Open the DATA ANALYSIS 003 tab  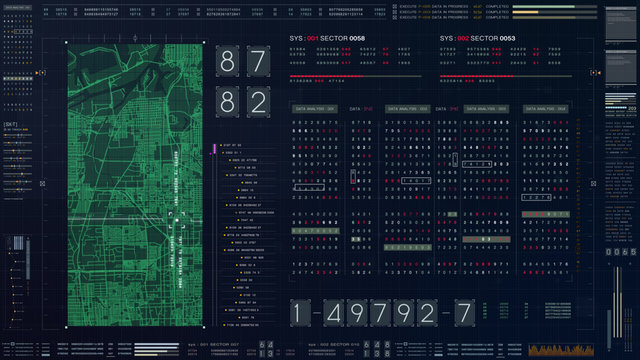486,109
